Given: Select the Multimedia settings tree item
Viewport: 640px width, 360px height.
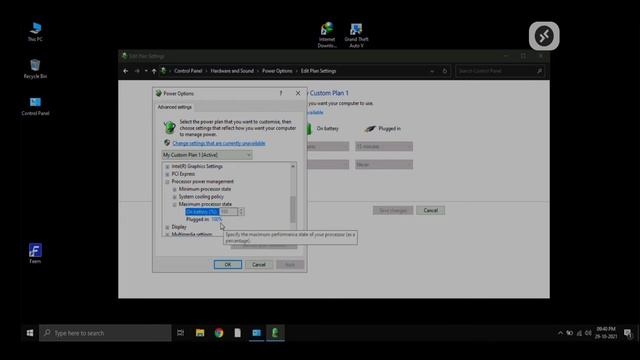Looking at the screenshot, I should coord(191,234).
